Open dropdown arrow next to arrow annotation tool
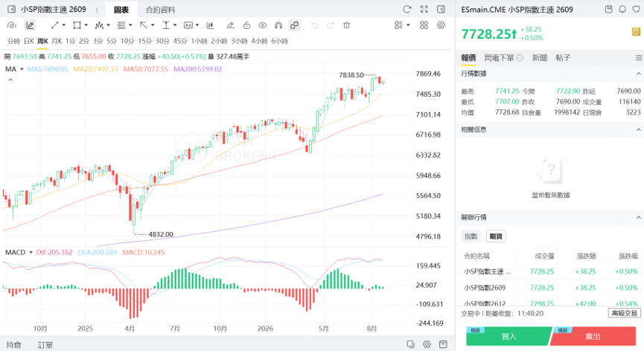 click(153, 25)
